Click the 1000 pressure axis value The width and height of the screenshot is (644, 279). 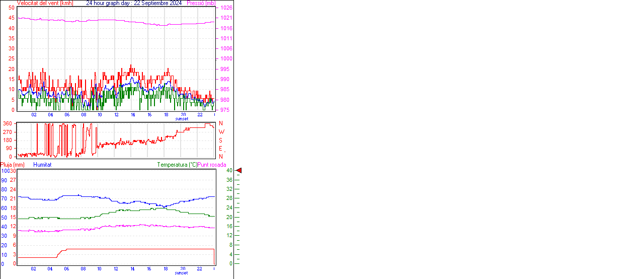pos(226,59)
